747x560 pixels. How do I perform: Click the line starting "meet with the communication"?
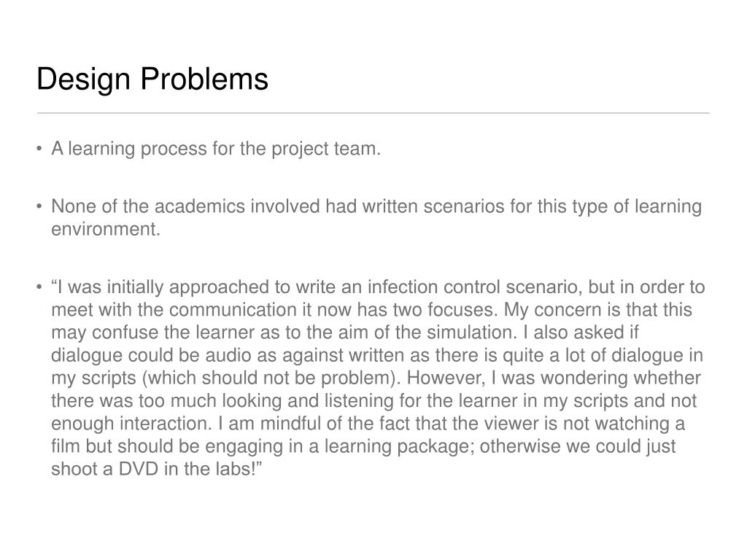click(371, 310)
